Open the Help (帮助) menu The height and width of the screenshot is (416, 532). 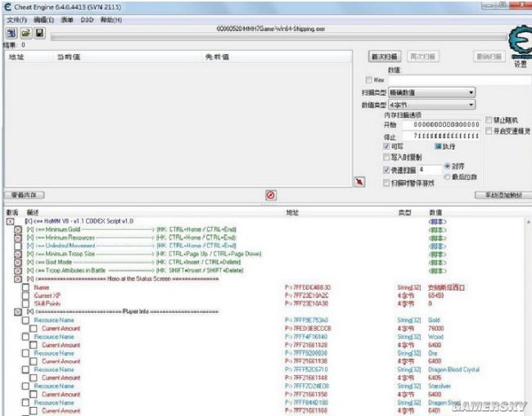(111, 20)
